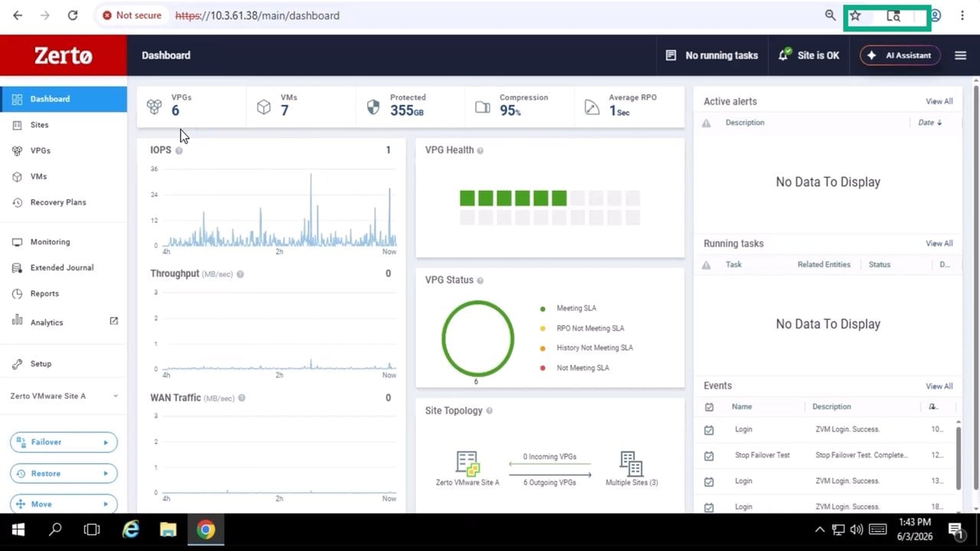This screenshot has width=980, height=551.
Task: Reload the page
Action: (73, 15)
